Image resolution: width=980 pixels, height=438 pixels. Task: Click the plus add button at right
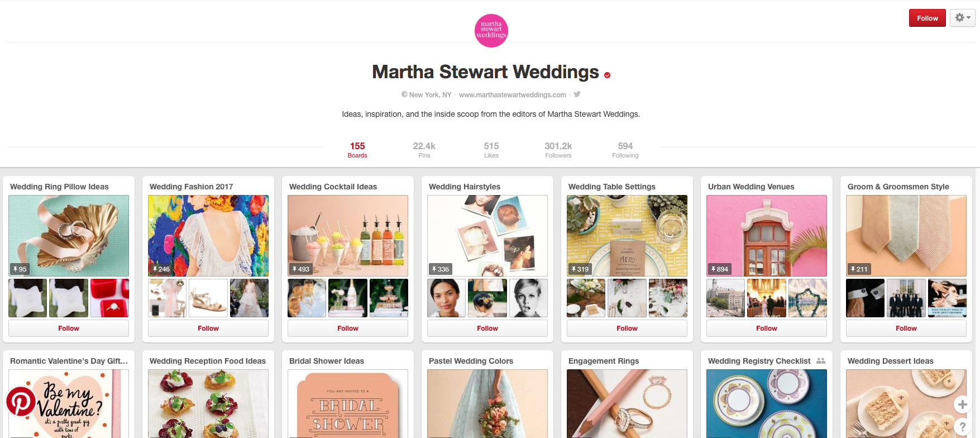(962, 404)
